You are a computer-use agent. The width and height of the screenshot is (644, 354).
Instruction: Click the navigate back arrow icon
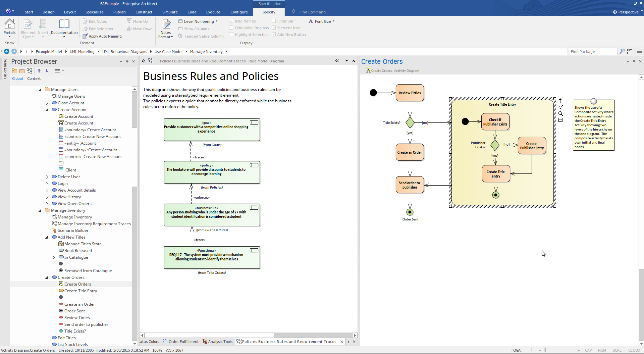(x=6, y=51)
